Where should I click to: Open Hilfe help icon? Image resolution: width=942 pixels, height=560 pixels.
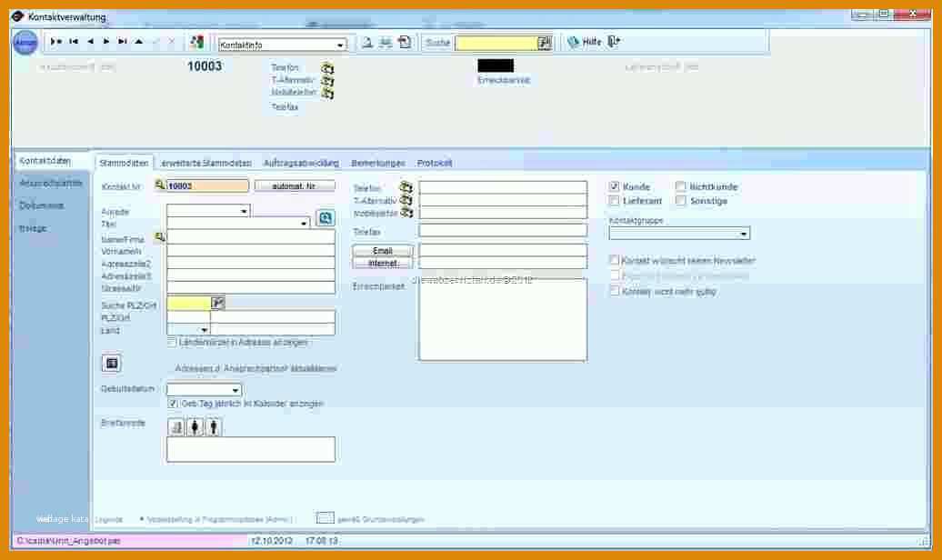(573, 42)
